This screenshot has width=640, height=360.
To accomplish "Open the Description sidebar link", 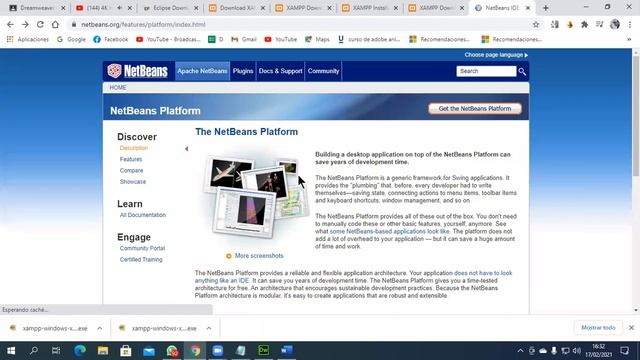I will [x=134, y=148].
